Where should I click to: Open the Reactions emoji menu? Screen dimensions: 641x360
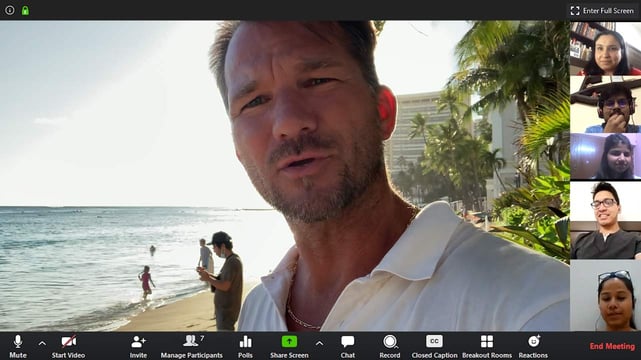pos(533,347)
